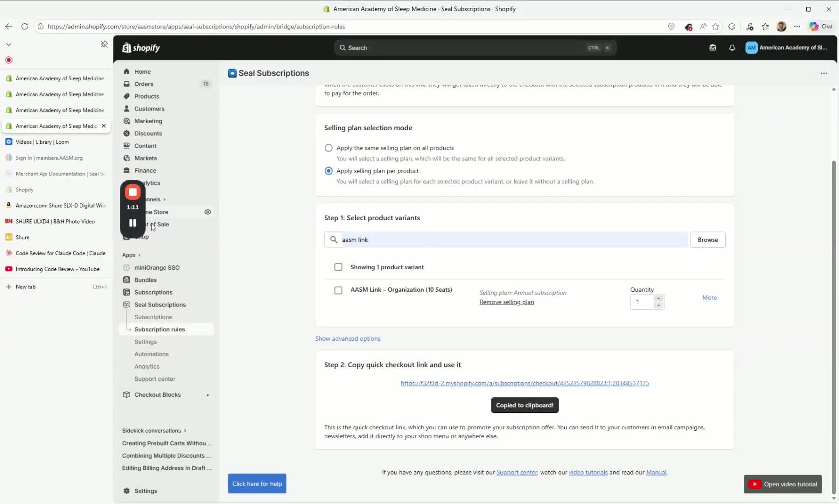Viewport: 839px width, 504px height.
Task: Open the three-dot app actions menu
Action: pos(824,73)
